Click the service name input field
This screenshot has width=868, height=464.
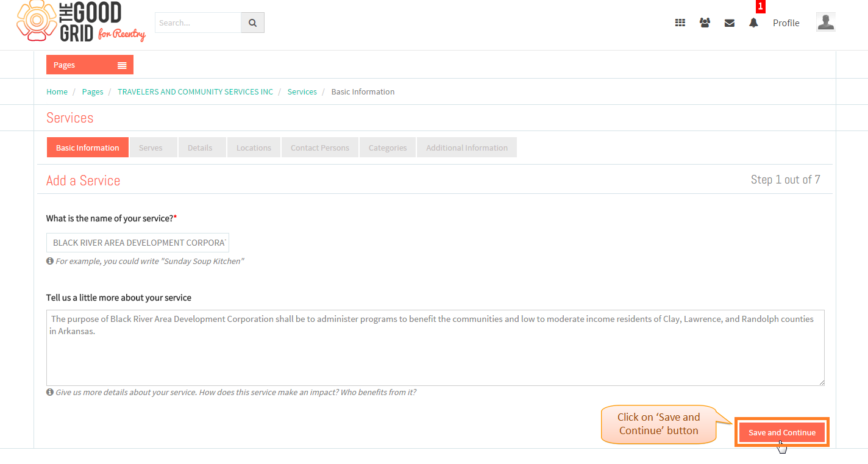(x=138, y=243)
